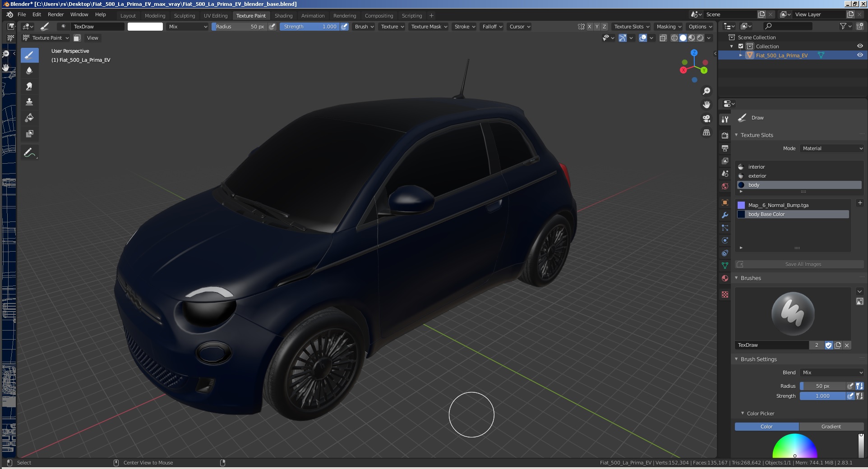The width and height of the screenshot is (868, 469).
Task: Open the Render menu
Action: (55, 14)
